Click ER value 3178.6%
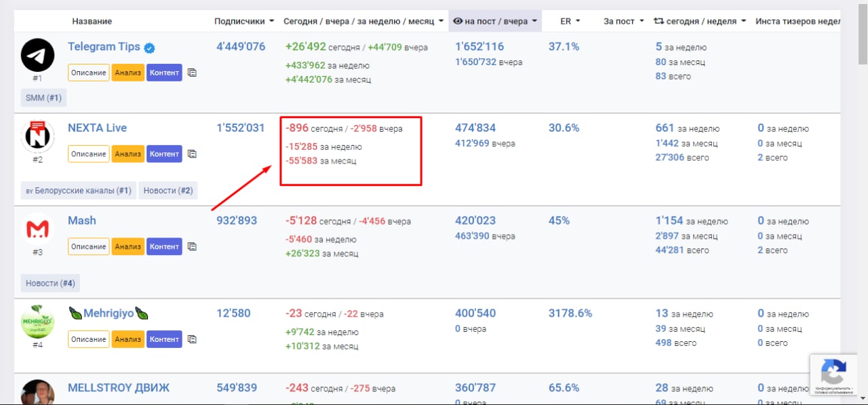The image size is (868, 405). point(570,313)
